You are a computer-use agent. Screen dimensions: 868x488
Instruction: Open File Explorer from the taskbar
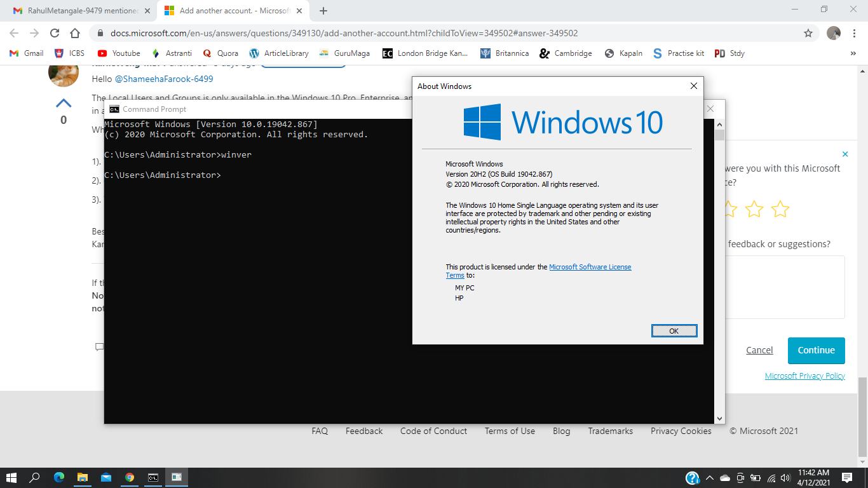[x=82, y=477]
